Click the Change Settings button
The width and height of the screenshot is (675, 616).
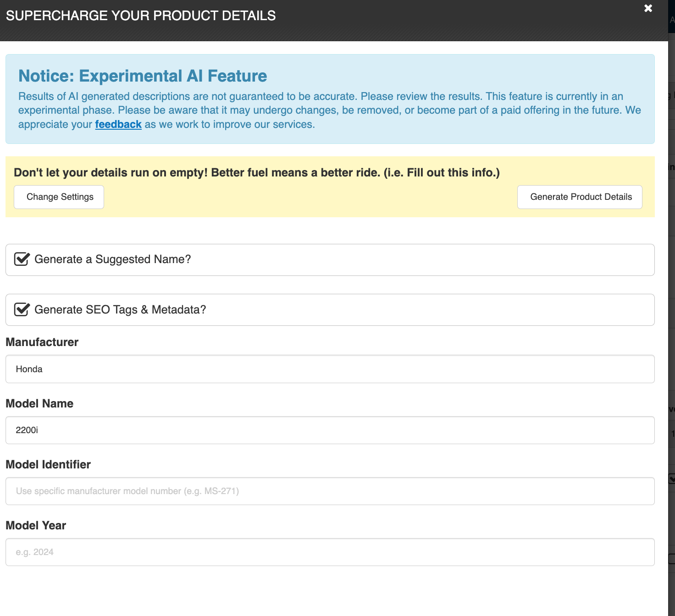(59, 197)
